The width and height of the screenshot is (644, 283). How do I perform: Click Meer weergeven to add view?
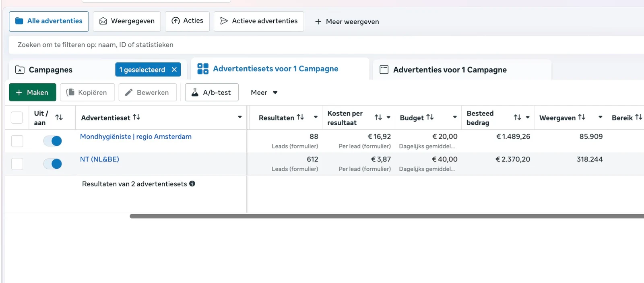[x=347, y=22]
